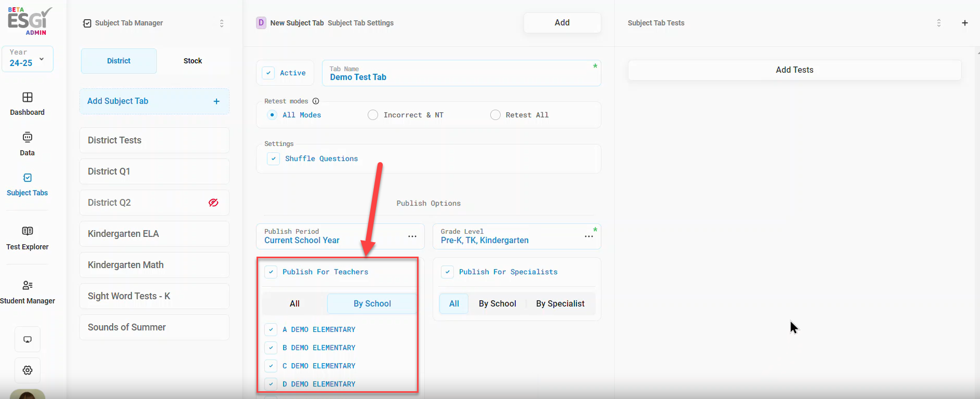Select By School under Publish For Specialists
Screen dimensions: 980x399
(498, 303)
